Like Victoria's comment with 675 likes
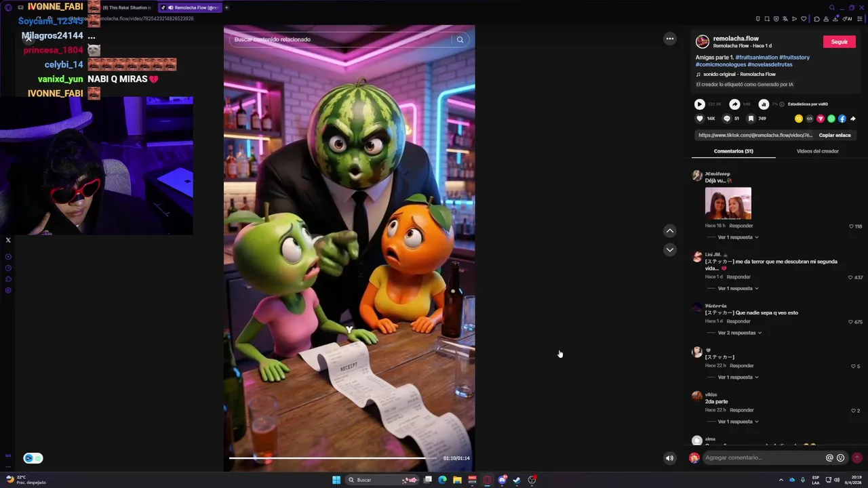The height and width of the screenshot is (488, 868). 850,322
